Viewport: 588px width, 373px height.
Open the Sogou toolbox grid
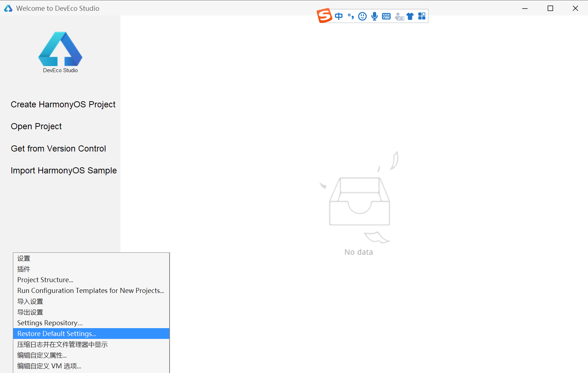coord(422,16)
